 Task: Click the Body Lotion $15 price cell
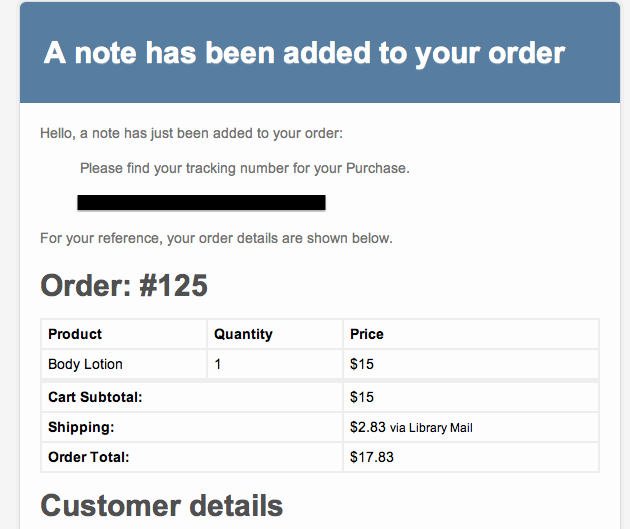click(471, 364)
